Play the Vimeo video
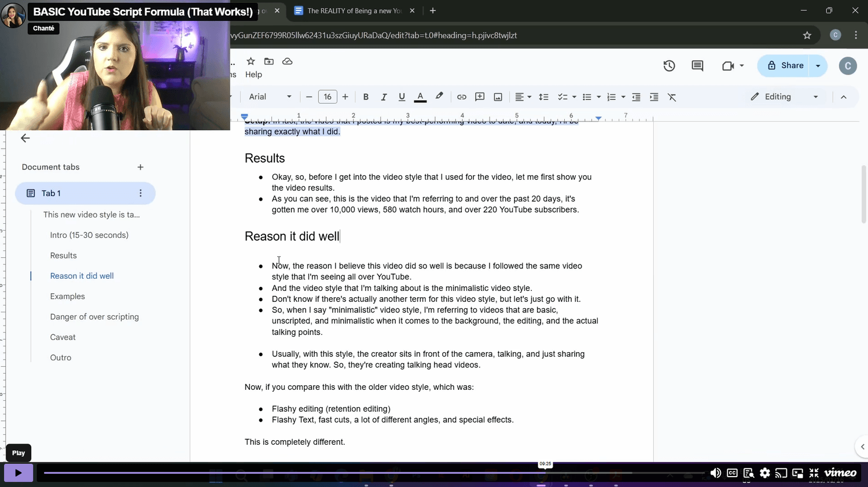The width and height of the screenshot is (868, 487). coord(19,473)
